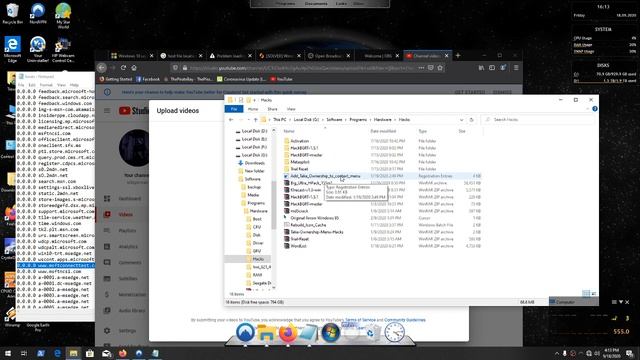Click the recycle bin icon in the dock

coord(371,333)
